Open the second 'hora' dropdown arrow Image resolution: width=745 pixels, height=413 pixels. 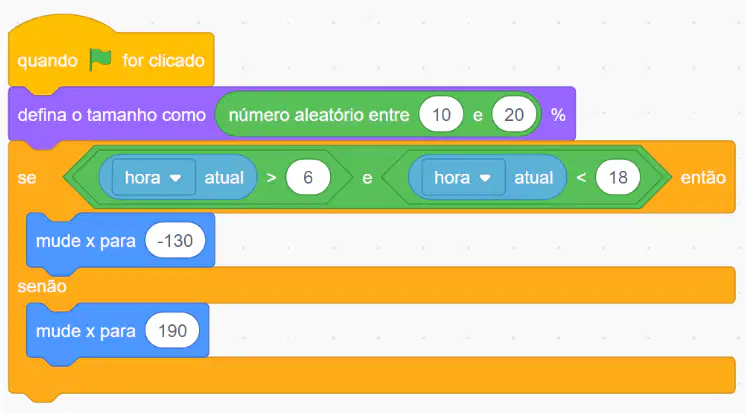[485, 178]
